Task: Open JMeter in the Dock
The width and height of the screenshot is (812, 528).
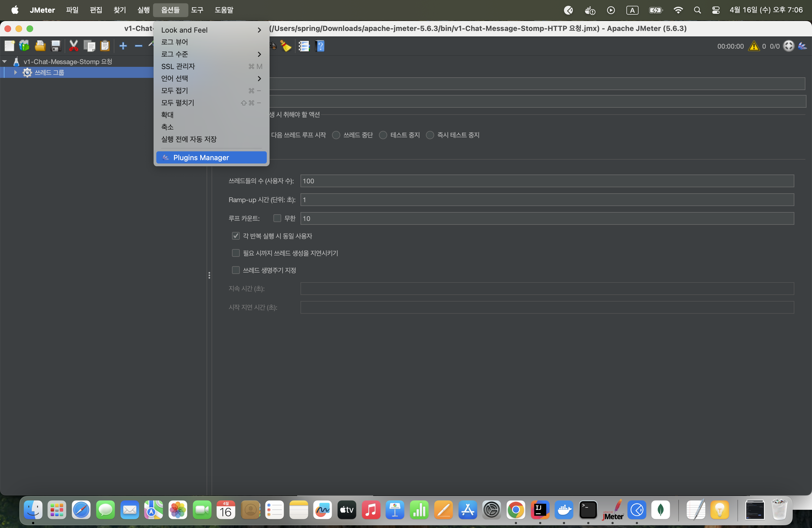Action: (613, 510)
